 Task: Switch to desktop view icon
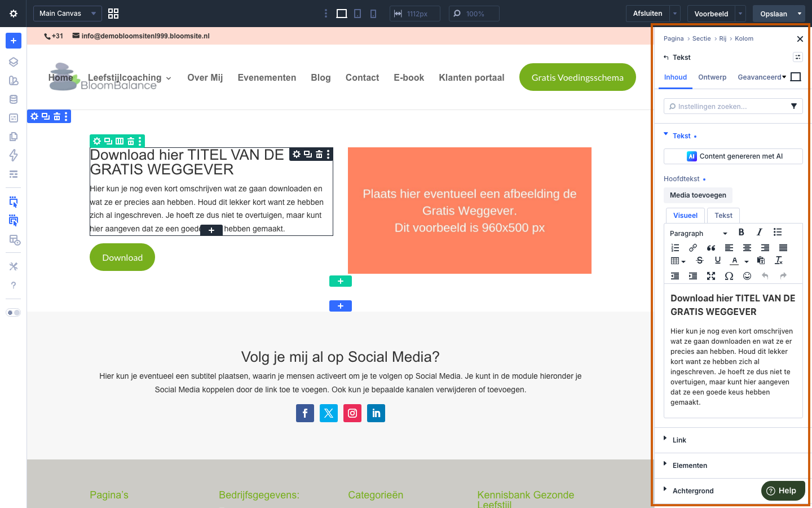342,14
